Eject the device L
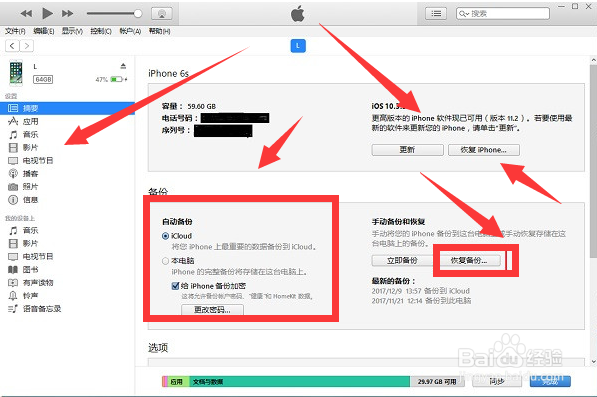The width and height of the screenshot is (597, 397). point(123,66)
